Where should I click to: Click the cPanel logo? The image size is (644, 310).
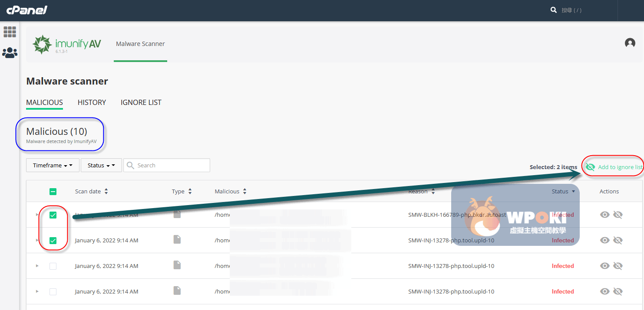(x=27, y=10)
